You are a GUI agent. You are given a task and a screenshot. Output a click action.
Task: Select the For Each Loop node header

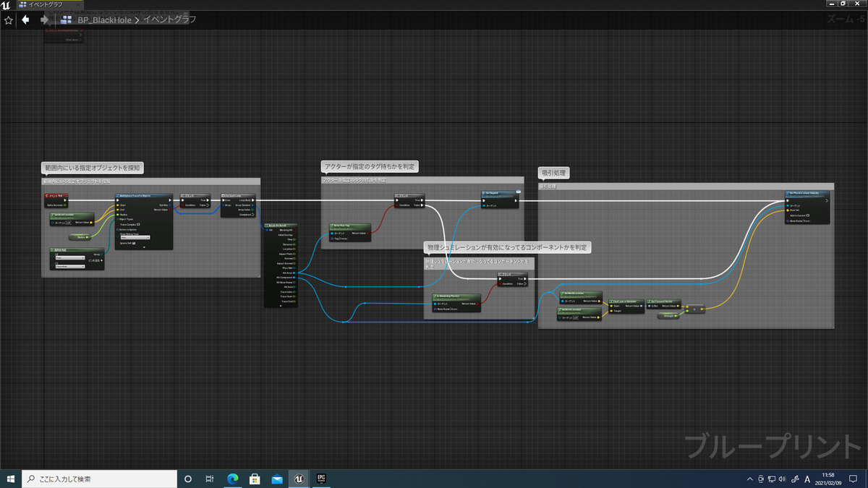tap(237, 195)
